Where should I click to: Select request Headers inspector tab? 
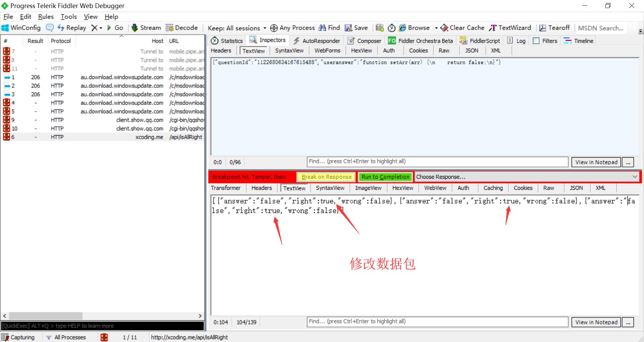click(221, 51)
